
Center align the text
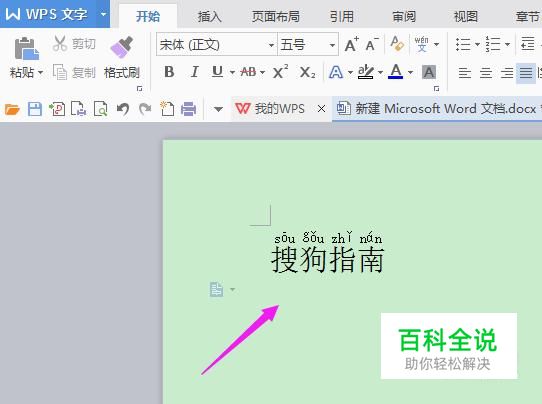tap(486, 73)
